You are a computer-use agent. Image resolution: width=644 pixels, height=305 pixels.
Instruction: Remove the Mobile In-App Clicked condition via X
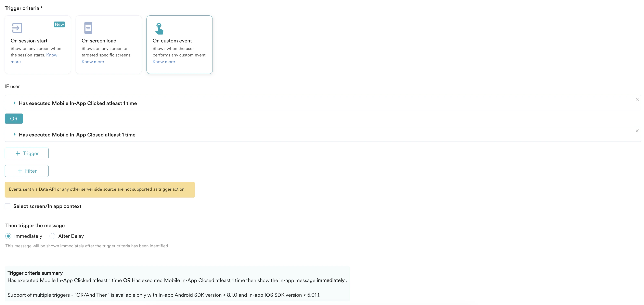[x=637, y=99]
